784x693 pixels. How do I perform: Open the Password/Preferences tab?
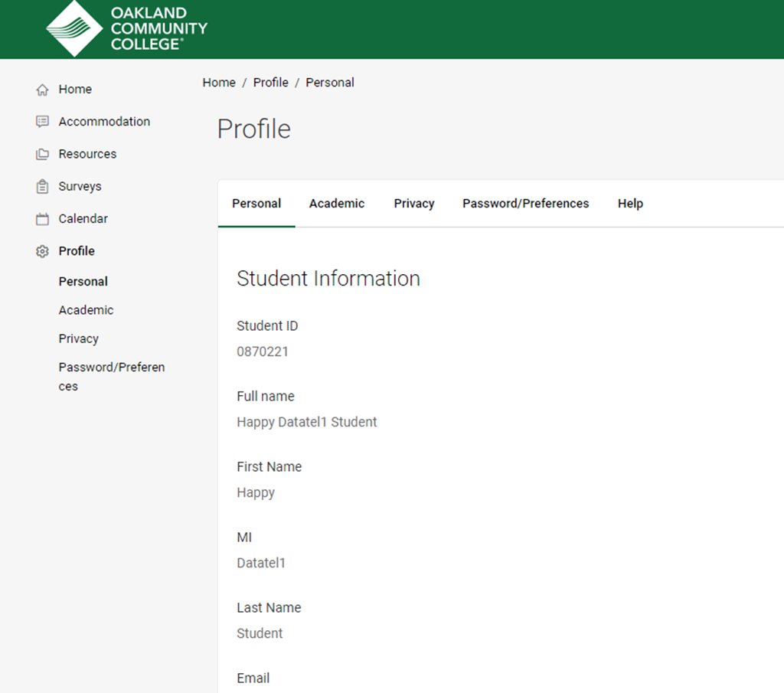525,204
